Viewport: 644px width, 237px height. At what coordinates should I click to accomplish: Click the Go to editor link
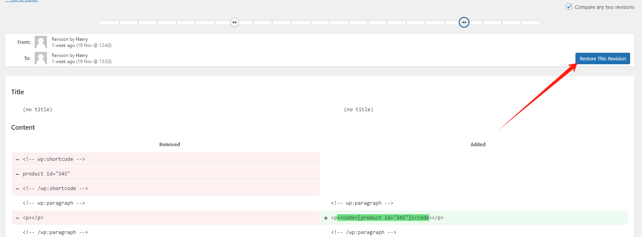pos(22,1)
